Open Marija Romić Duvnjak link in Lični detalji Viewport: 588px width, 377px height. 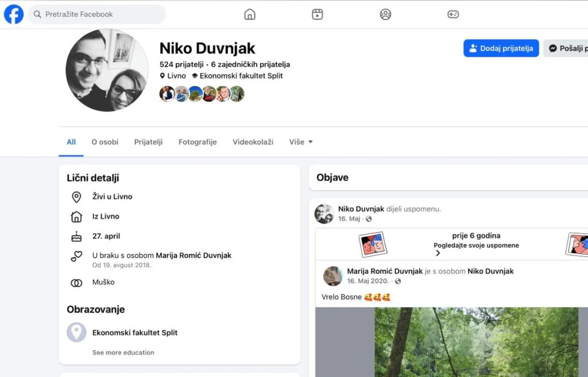[x=194, y=255]
